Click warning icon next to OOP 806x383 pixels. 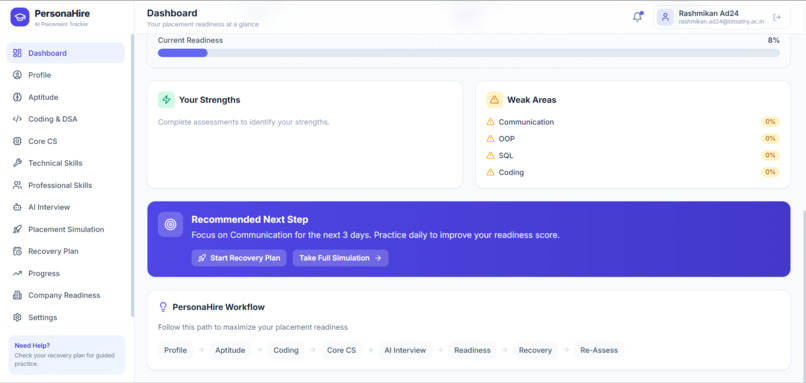click(x=490, y=139)
